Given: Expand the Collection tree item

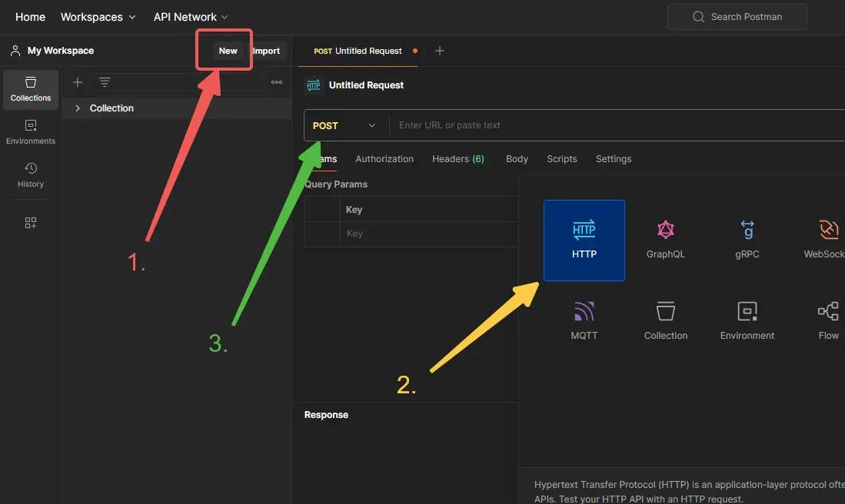Looking at the screenshot, I should click(78, 108).
